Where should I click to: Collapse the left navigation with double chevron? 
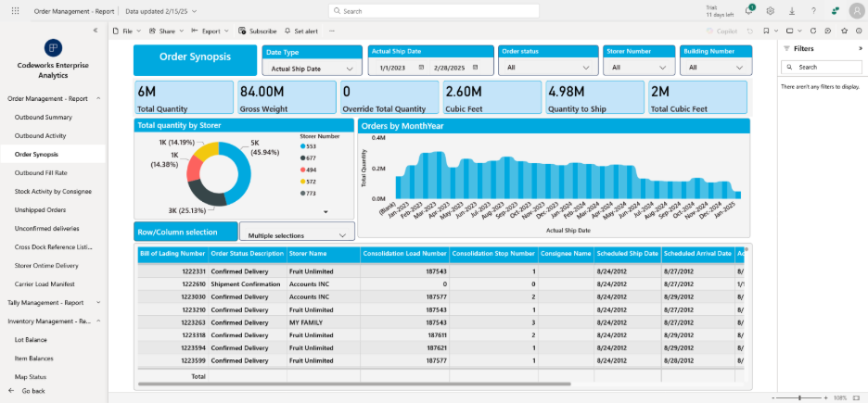(96, 31)
